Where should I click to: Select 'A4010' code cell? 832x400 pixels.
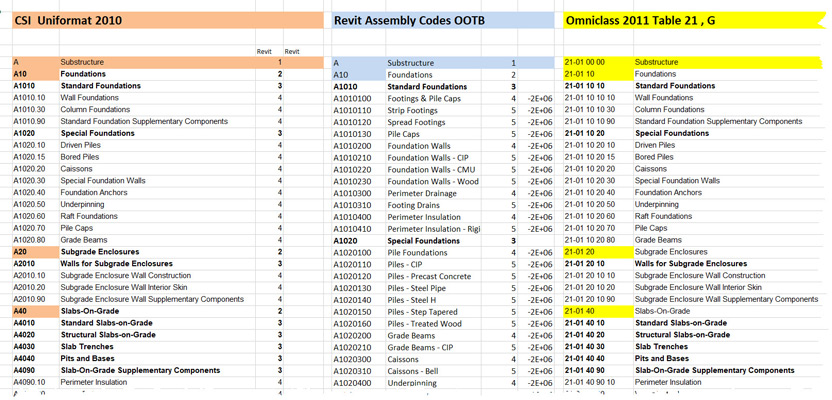(36, 323)
